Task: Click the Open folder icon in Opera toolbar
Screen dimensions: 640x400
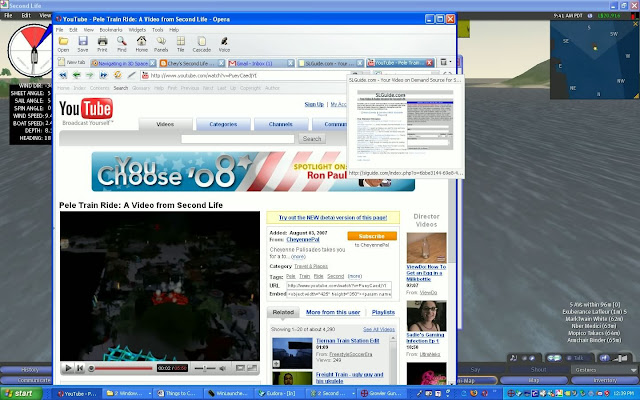Action: tap(63, 44)
